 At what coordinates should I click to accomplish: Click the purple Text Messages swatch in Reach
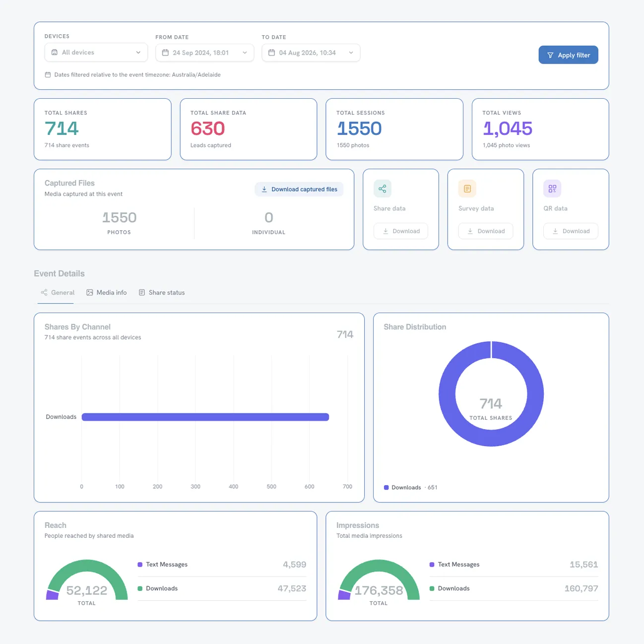140,565
